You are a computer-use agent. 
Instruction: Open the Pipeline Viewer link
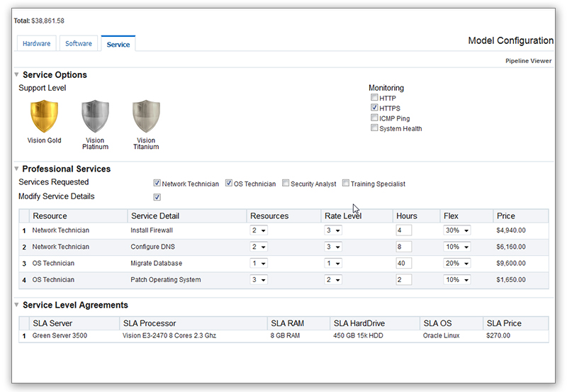click(528, 61)
